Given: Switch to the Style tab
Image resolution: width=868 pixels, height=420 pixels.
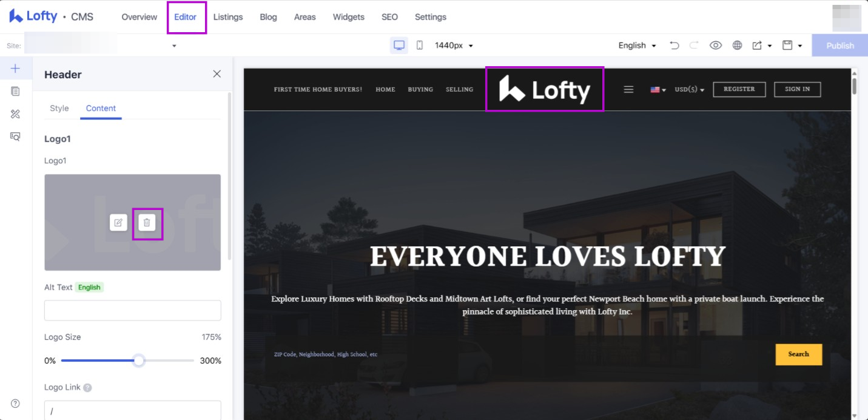Looking at the screenshot, I should point(59,108).
